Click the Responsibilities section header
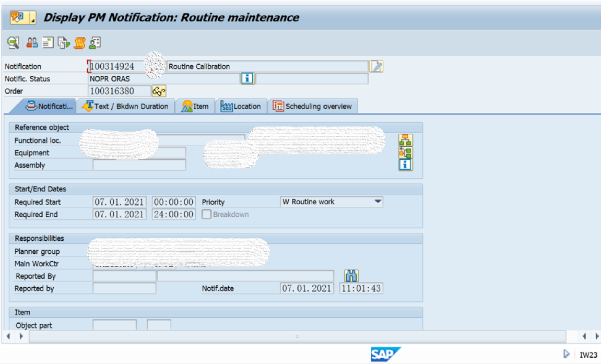The image size is (601, 364). pos(216,238)
